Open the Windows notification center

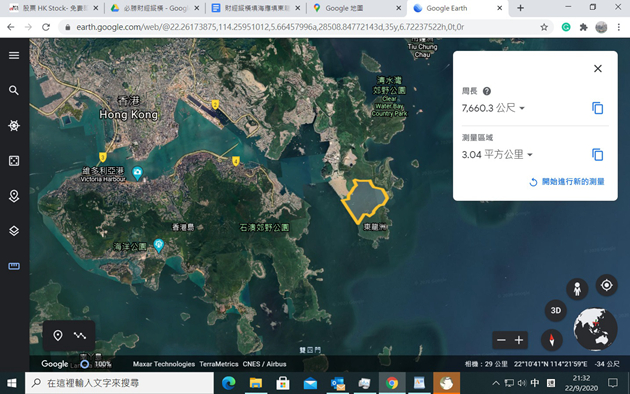613,383
